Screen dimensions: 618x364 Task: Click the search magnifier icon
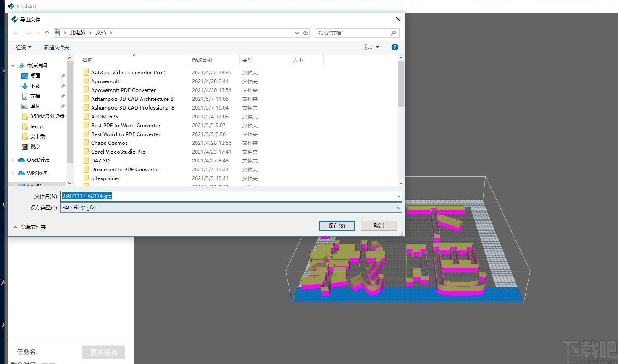(393, 33)
